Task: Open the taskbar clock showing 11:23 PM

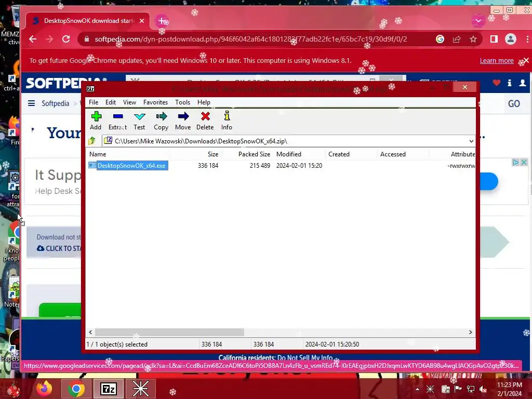Action: (x=510, y=389)
